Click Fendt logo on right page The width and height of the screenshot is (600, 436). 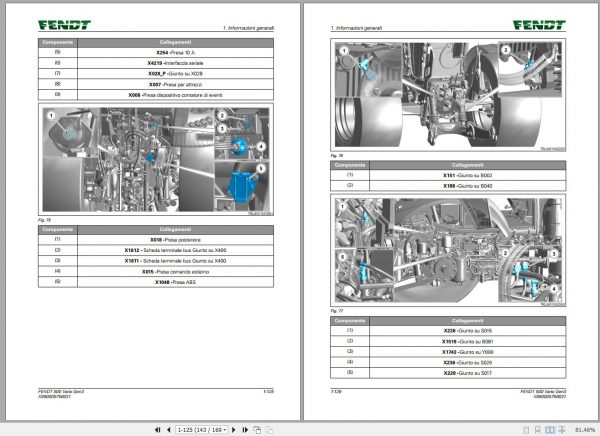pyautogui.click(x=539, y=25)
